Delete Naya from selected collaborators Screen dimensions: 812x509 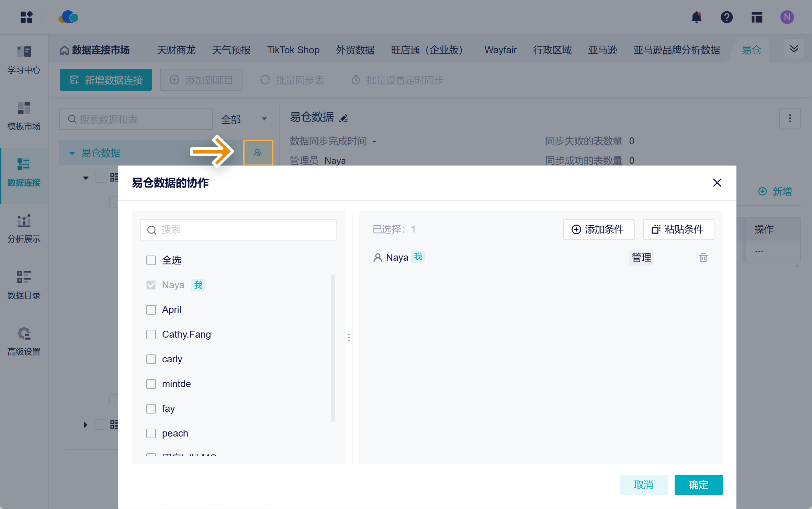pos(703,257)
